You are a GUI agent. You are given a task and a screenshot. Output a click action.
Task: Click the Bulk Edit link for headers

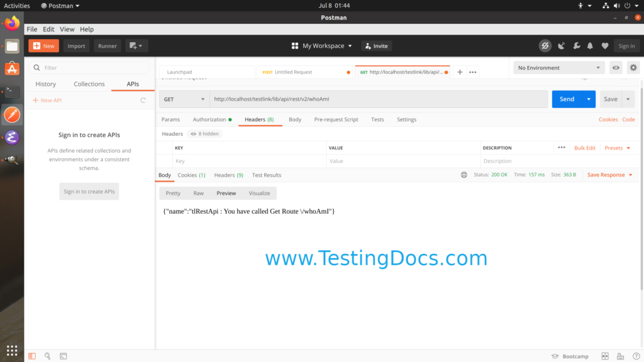584,147
